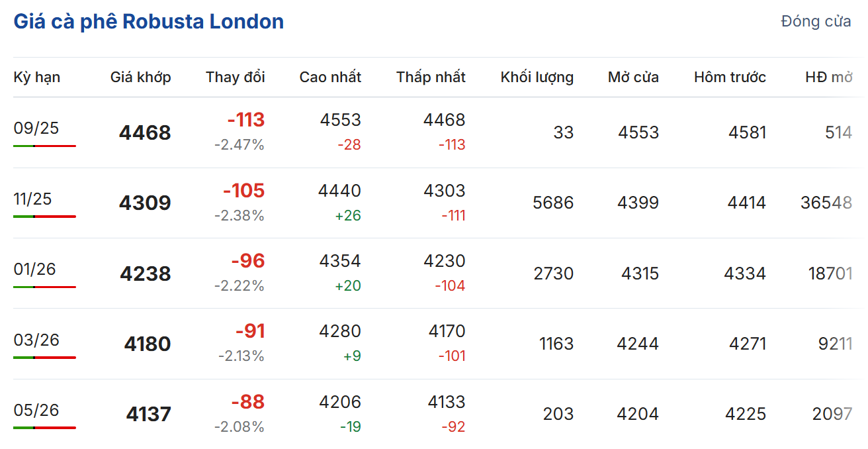868x449 pixels.
Task: Click the Giá khớp column header
Action: [140, 77]
